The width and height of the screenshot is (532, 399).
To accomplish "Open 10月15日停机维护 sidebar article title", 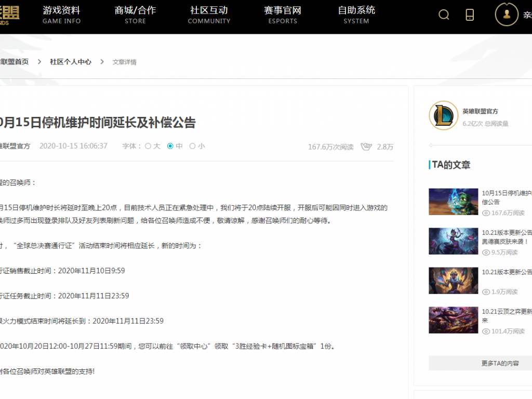I will click(x=507, y=197).
